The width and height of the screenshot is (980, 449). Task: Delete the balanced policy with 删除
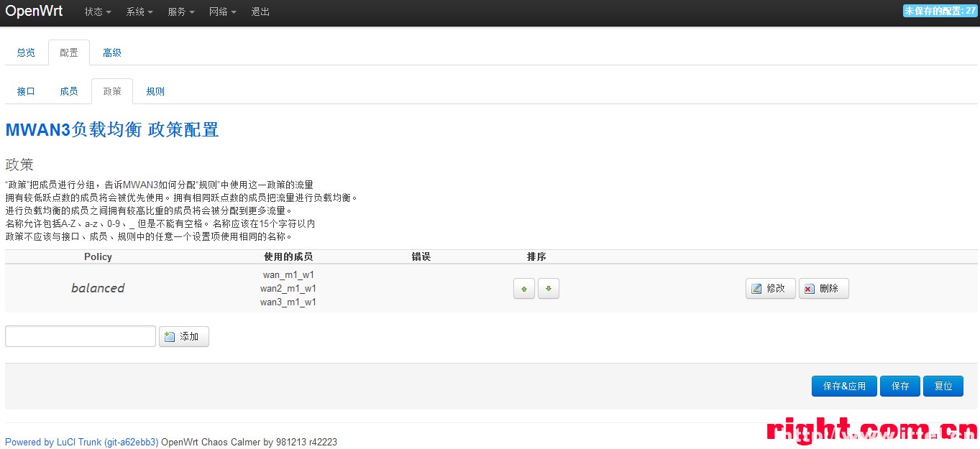(x=823, y=289)
